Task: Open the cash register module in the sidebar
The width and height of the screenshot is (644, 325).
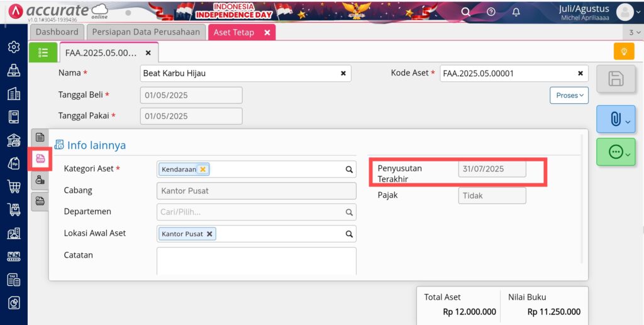Action: coord(14,71)
